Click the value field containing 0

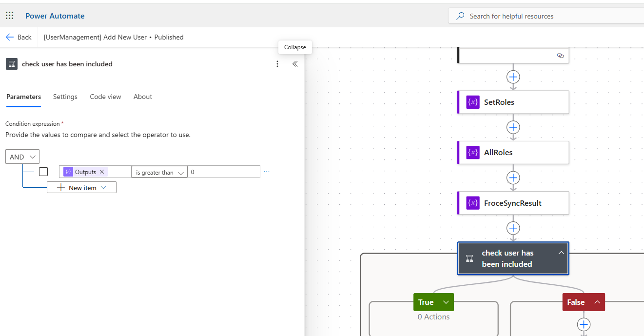coord(224,172)
